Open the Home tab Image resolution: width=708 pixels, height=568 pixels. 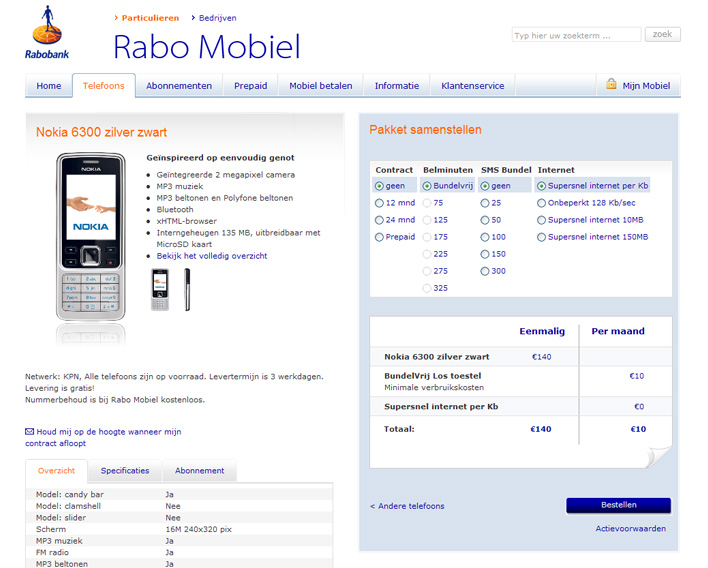49,86
